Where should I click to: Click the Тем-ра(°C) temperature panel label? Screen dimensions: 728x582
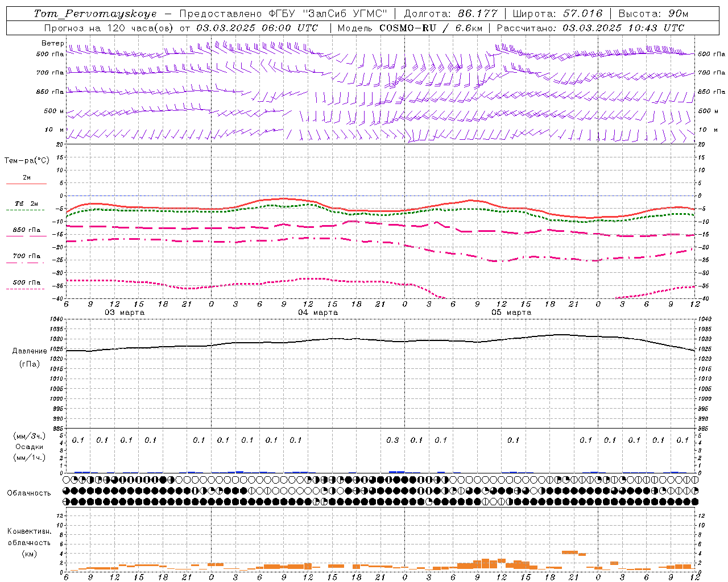click(27, 161)
